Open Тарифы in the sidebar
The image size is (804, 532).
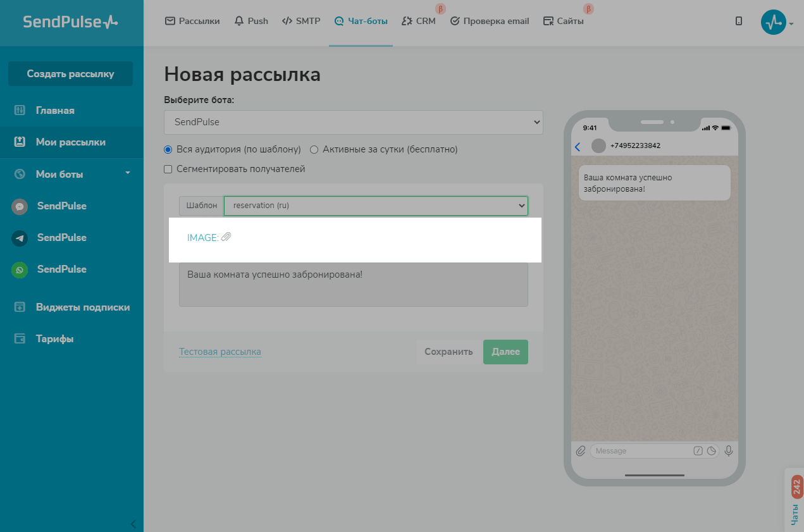tap(54, 338)
